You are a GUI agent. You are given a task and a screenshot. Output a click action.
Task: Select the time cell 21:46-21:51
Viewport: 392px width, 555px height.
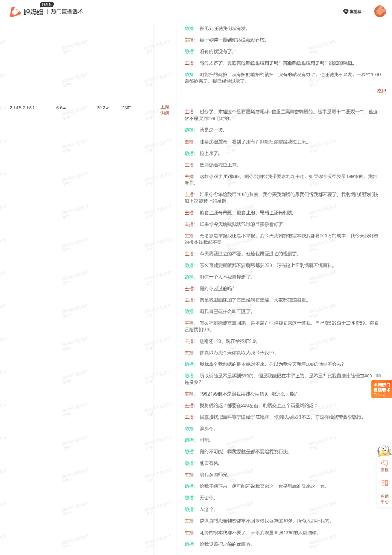click(x=22, y=108)
